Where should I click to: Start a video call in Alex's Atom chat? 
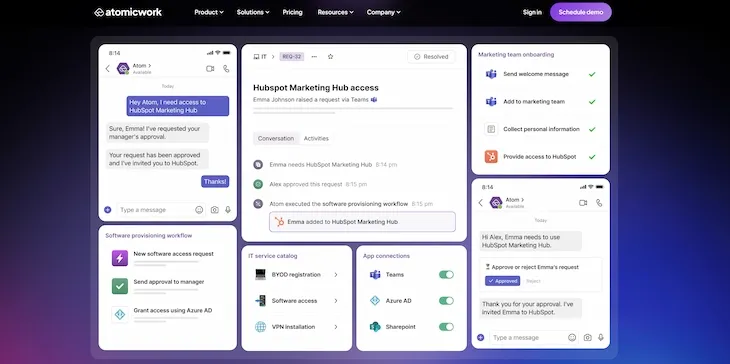(583, 202)
